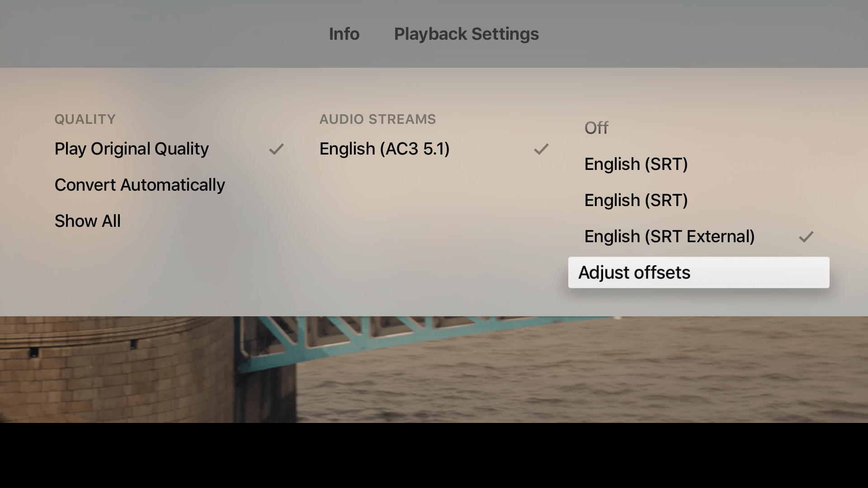Click checkmark beside English (SRT External)
868x488 pixels.
click(x=806, y=237)
